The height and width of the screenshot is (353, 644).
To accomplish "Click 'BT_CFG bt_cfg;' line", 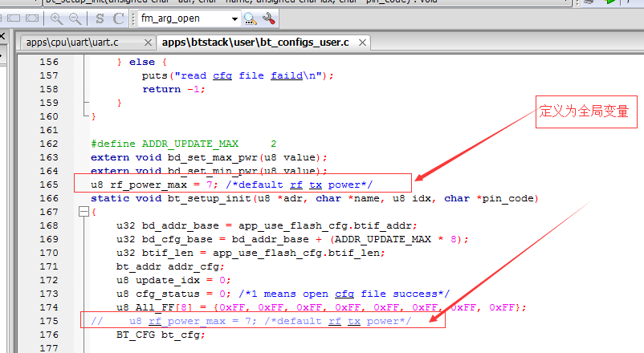I will point(161,335).
